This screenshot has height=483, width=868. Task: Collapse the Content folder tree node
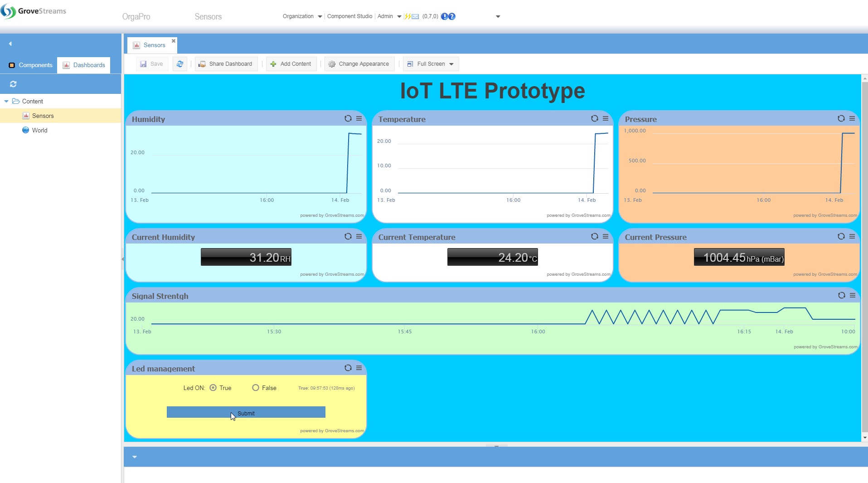click(6, 101)
